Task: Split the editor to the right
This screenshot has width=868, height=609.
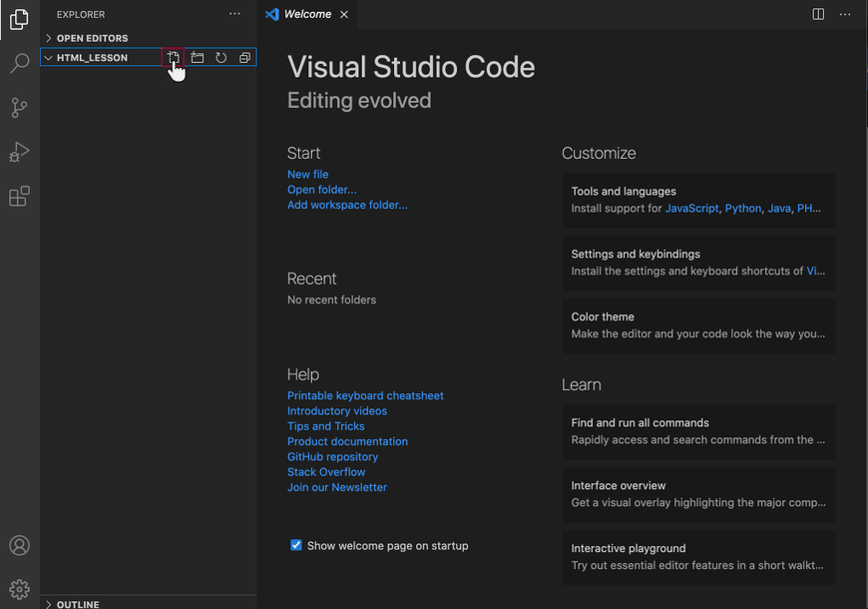Action: [x=818, y=14]
